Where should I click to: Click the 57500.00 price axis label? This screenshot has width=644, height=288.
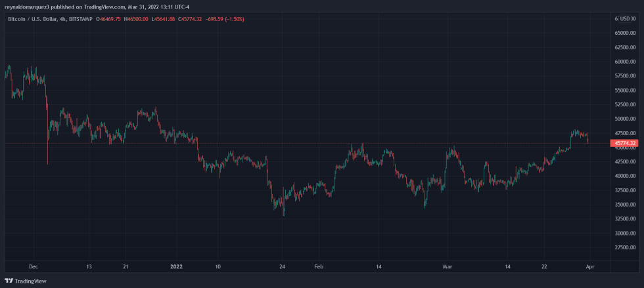[x=624, y=76]
